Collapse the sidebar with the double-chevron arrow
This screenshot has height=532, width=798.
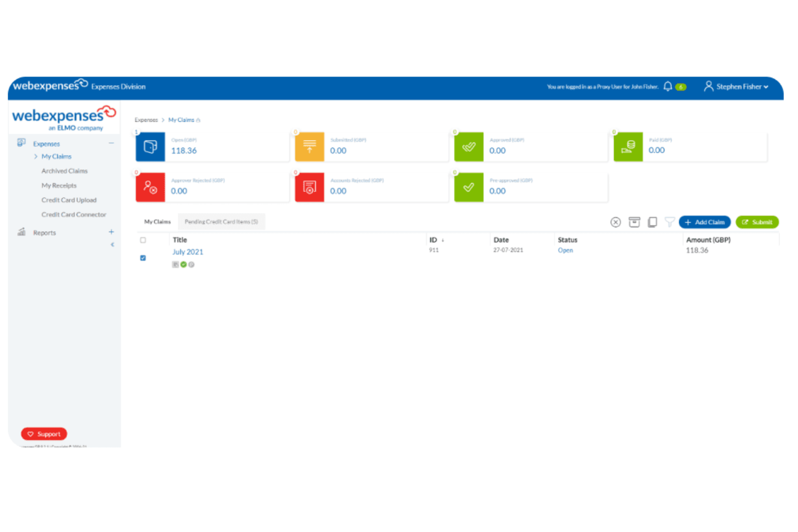coord(112,245)
